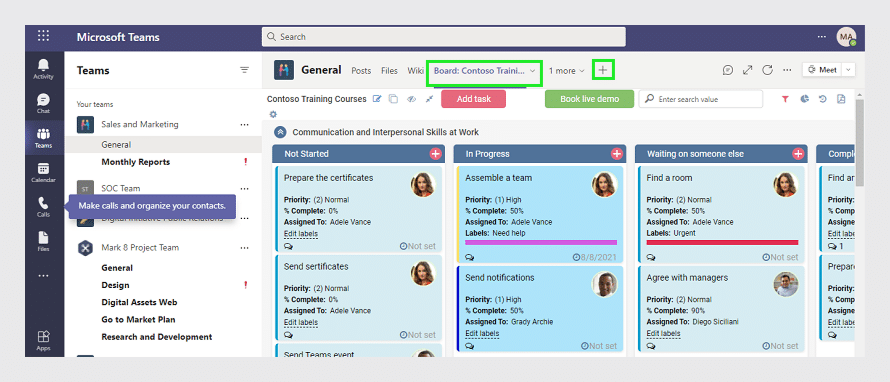Viewport: 890px width, 382px height.
Task: Click the Teams list filter icon
Action: 245,70
